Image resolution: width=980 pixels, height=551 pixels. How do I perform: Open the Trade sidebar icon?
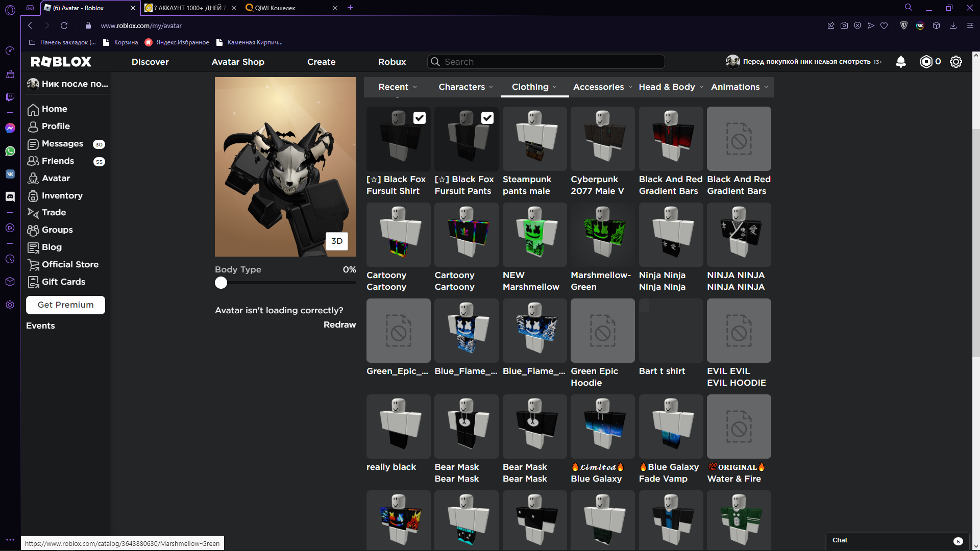point(33,213)
